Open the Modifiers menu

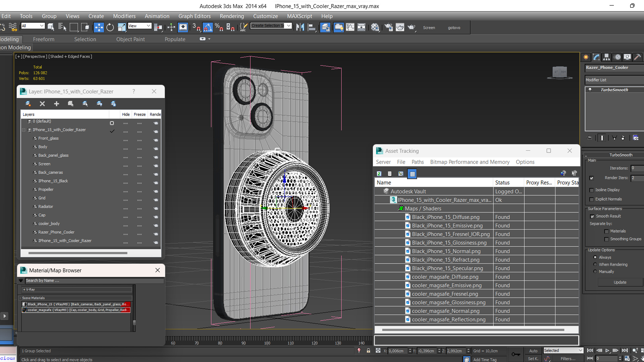pos(124,16)
